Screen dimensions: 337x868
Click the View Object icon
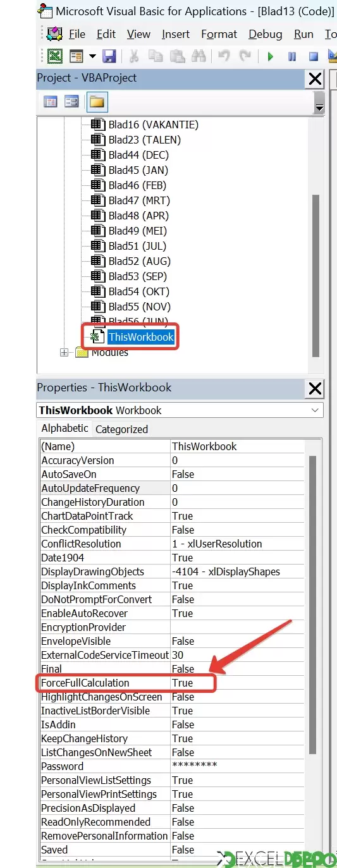pyautogui.click(x=71, y=102)
